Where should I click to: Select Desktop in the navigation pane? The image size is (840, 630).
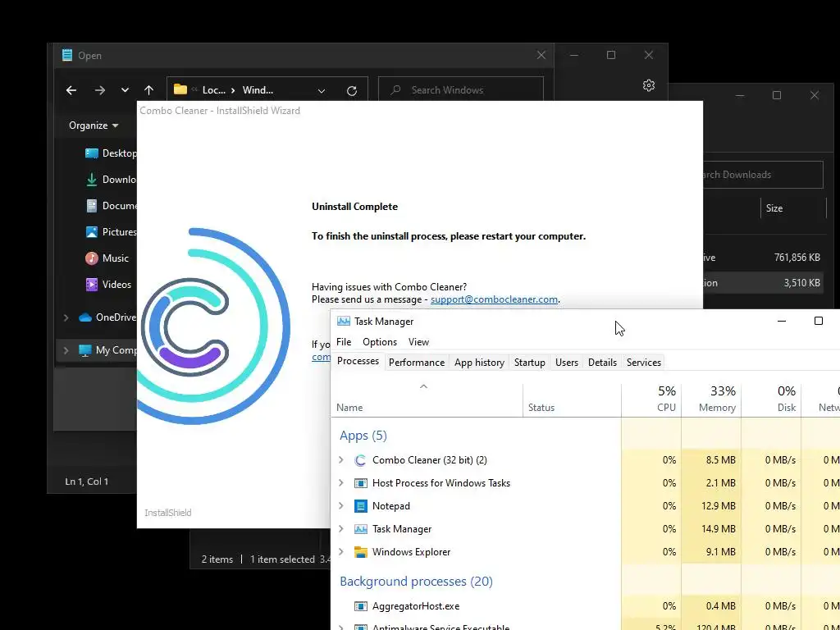(x=111, y=153)
